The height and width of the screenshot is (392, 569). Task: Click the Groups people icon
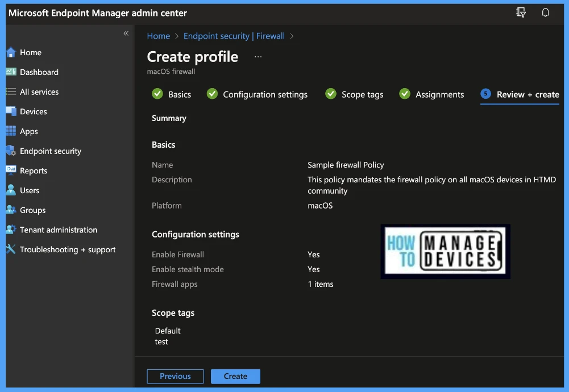[11, 210]
